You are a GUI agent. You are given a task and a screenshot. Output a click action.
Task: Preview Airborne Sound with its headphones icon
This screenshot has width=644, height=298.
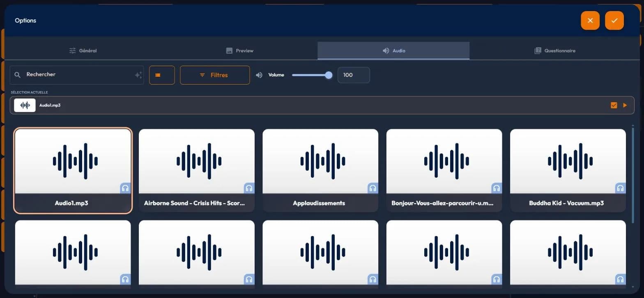249,188
